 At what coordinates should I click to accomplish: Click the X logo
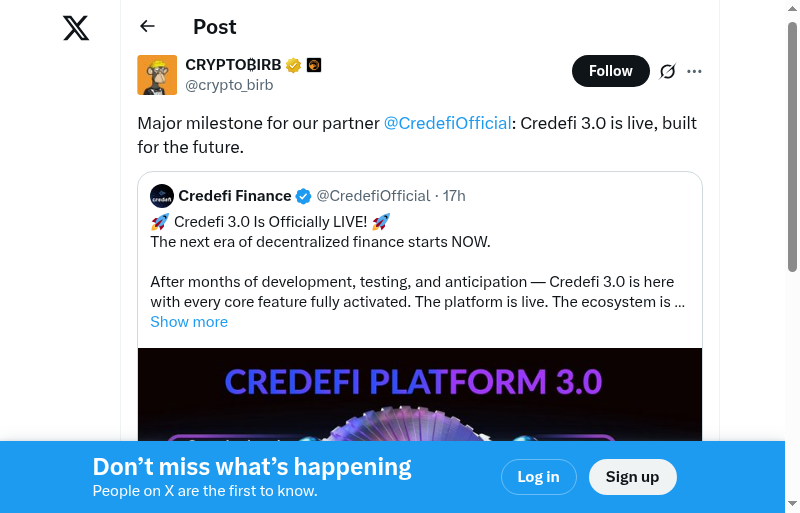click(x=76, y=28)
